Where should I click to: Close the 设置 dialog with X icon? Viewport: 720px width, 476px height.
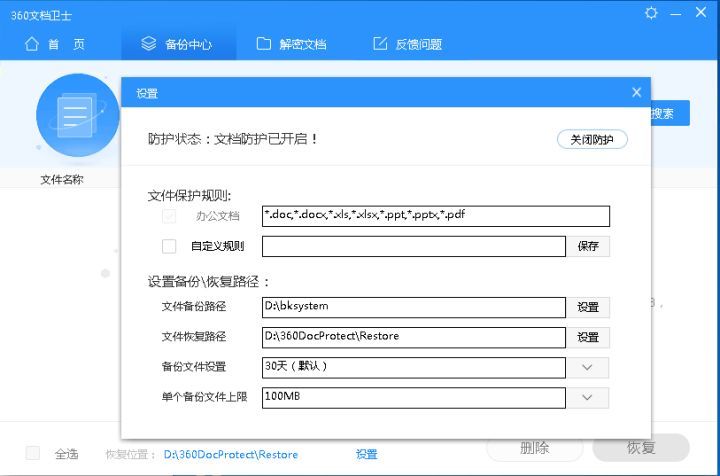(x=636, y=92)
